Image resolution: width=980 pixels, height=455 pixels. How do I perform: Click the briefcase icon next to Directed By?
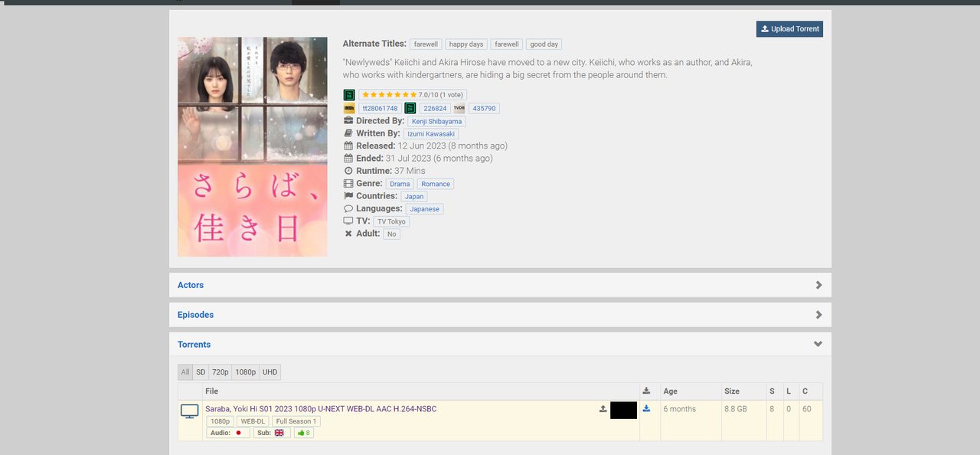tap(348, 121)
